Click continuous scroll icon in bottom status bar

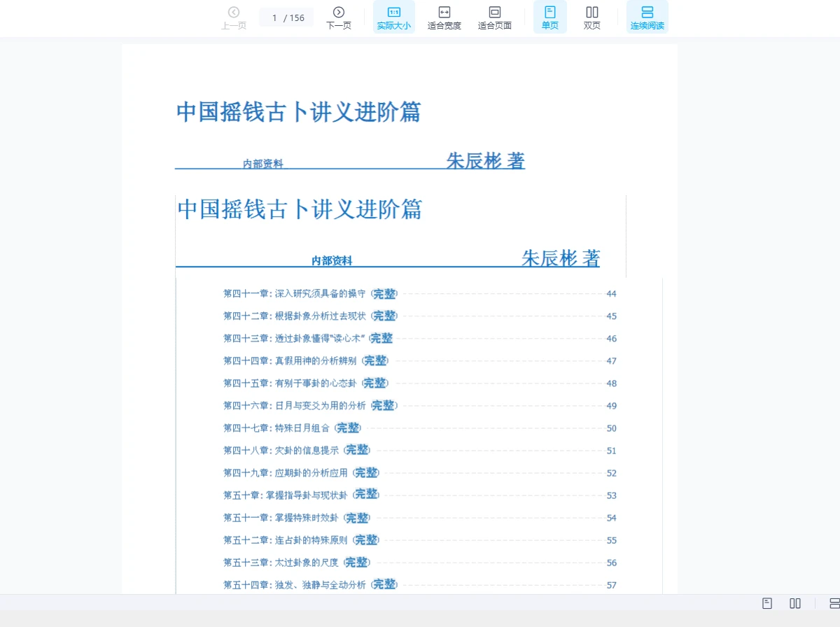coord(834,603)
